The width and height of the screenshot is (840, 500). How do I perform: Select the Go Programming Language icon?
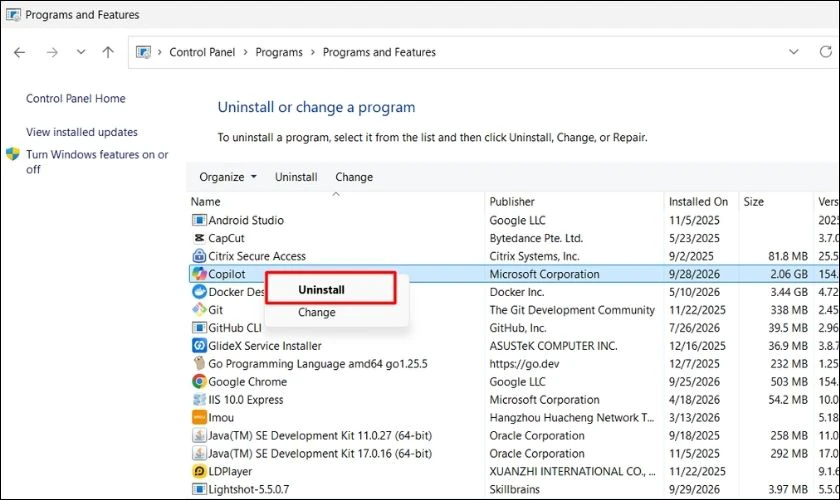tap(199, 363)
